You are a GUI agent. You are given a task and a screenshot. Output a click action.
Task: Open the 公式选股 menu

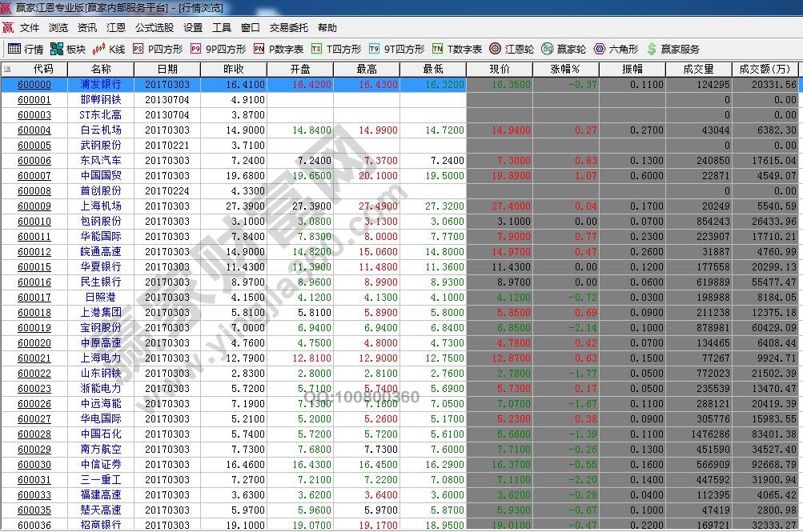pyautogui.click(x=154, y=27)
